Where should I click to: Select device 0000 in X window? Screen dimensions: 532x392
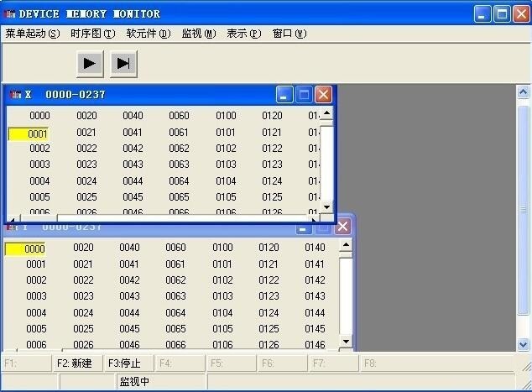(x=39, y=115)
